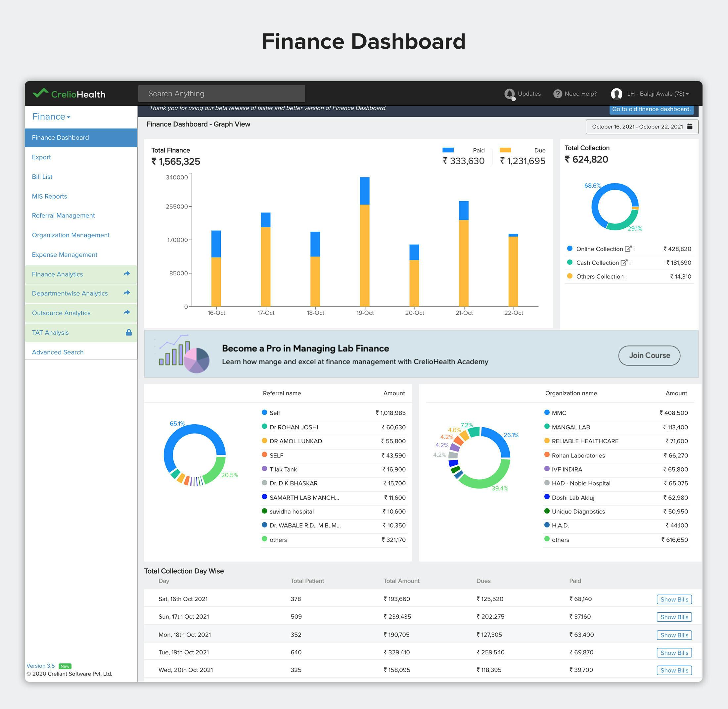This screenshot has width=728, height=709.
Task: Click the Search Anything field
Action: (x=221, y=94)
